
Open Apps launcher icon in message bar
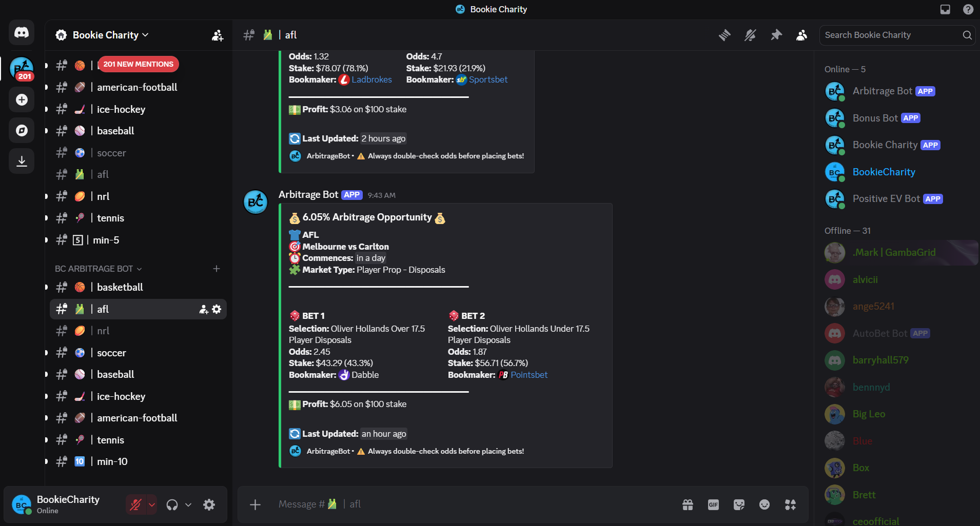tap(790, 504)
